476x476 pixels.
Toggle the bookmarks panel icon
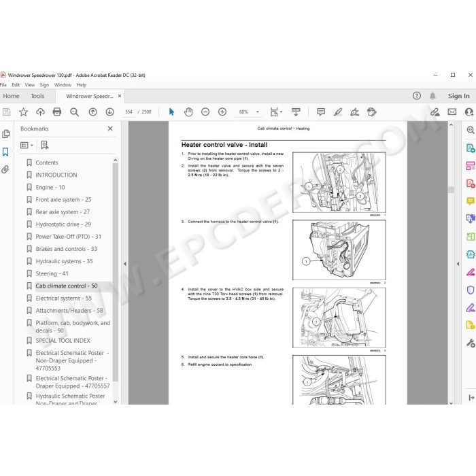tap(5, 152)
